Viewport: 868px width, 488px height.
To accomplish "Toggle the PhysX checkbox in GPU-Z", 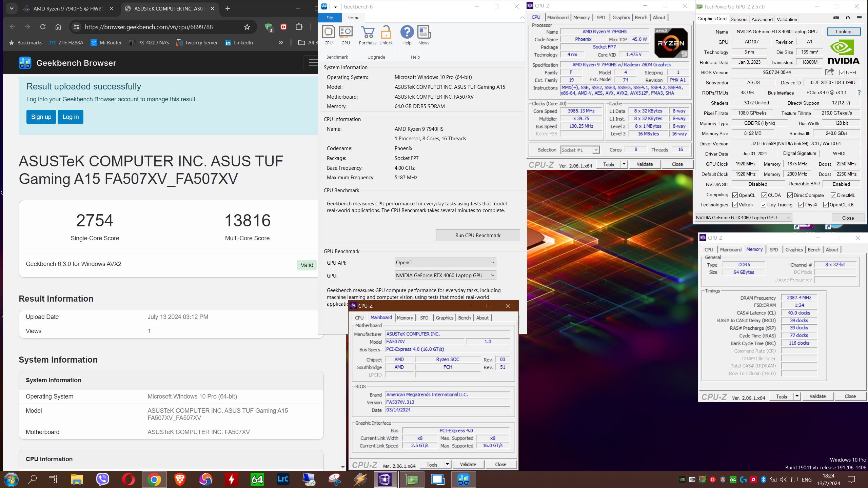I will tap(801, 205).
